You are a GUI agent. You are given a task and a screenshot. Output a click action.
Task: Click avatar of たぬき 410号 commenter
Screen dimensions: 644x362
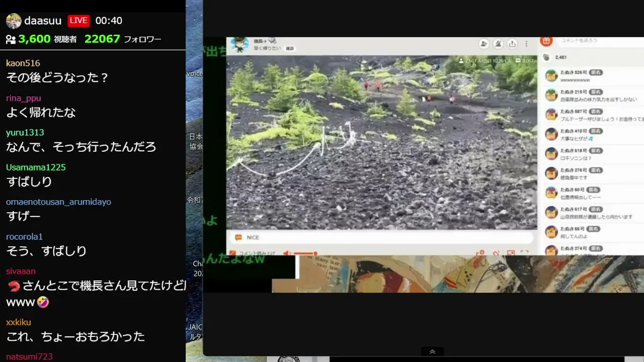point(551,134)
